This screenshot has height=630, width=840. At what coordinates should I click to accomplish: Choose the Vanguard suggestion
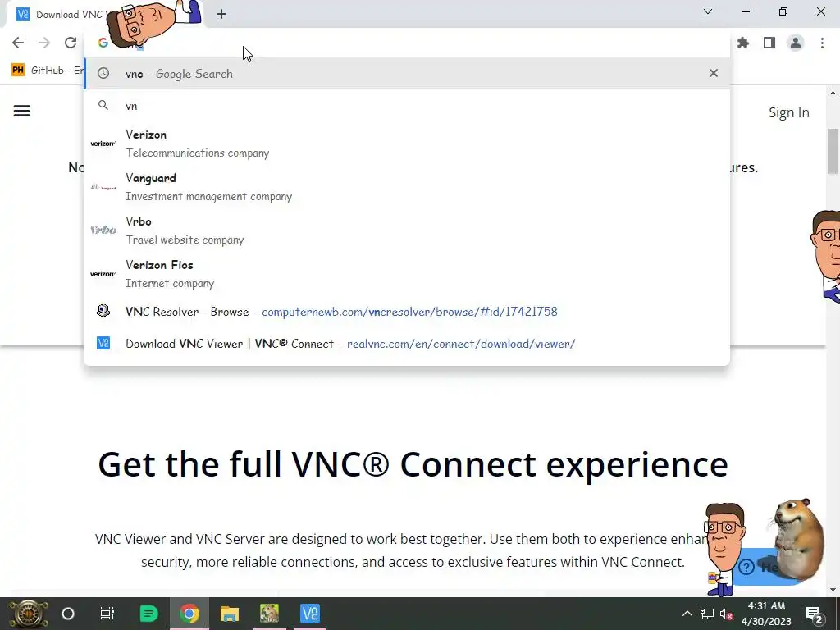tap(407, 187)
